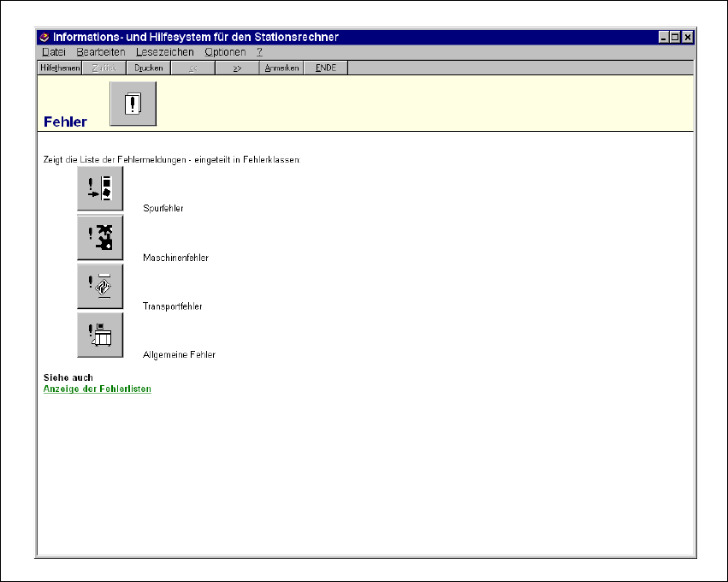Click the Hilfethemen button
Screen dimensions: 728x582
pyautogui.click(x=60, y=68)
